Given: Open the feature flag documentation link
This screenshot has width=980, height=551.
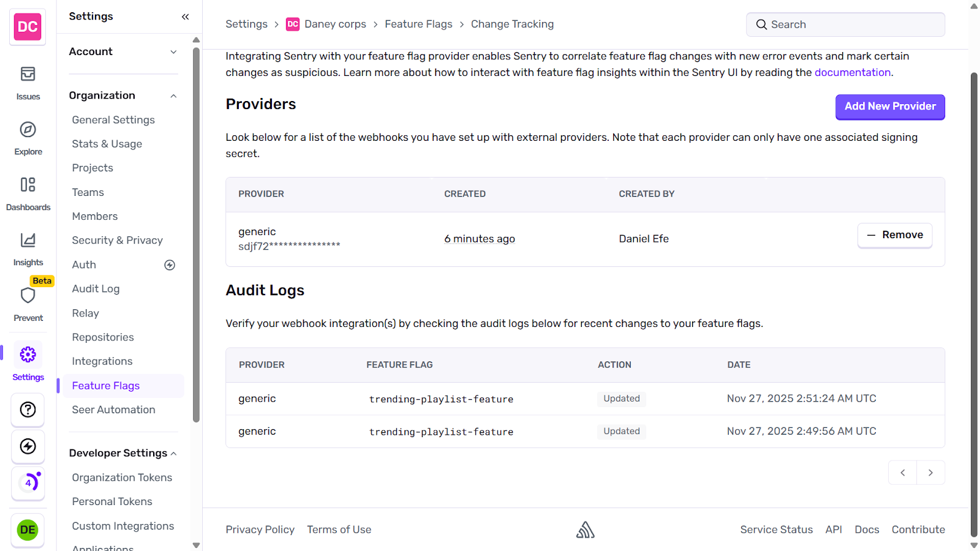Looking at the screenshot, I should click(x=852, y=72).
